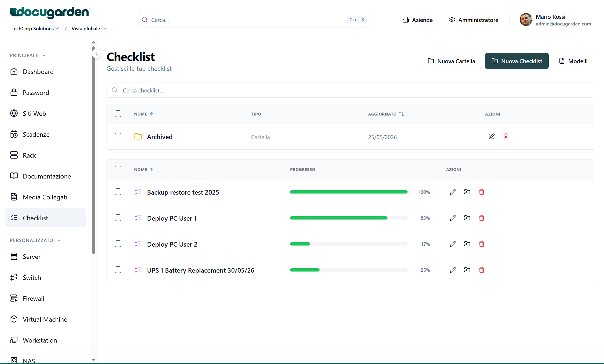Click the UPS 1 Battery checklist icon
The width and height of the screenshot is (604, 364).
[138, 270]
